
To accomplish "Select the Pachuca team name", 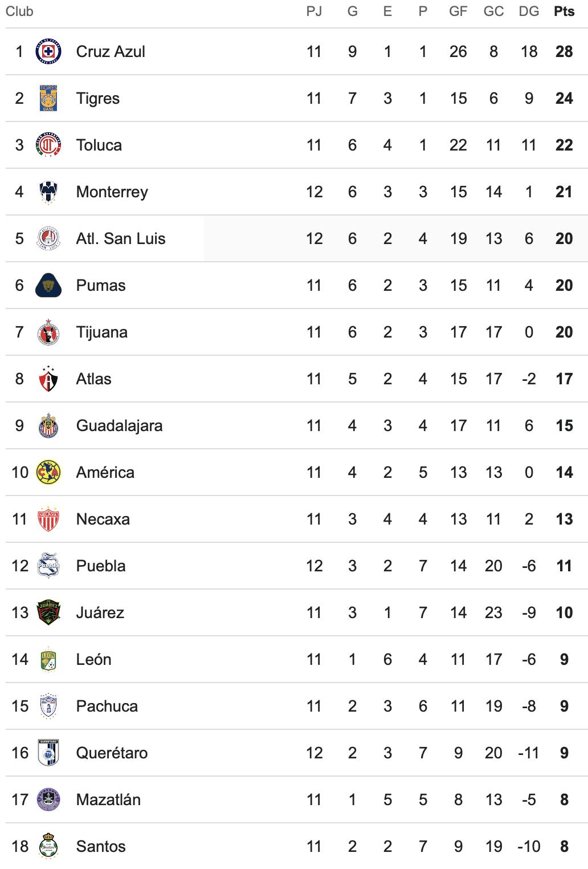I will coord(107,706).
